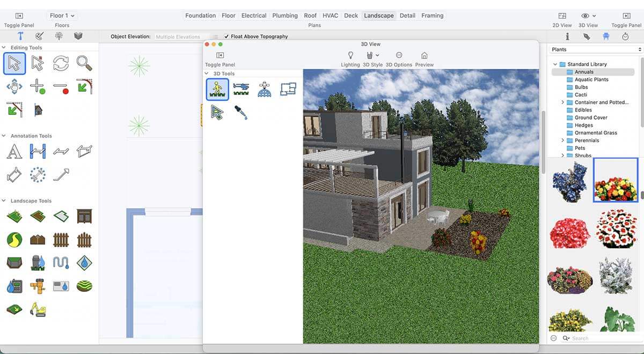Open the Floor 1 dropdown
The width and height of the screenshot is (644, 354).
click(62, 16)
